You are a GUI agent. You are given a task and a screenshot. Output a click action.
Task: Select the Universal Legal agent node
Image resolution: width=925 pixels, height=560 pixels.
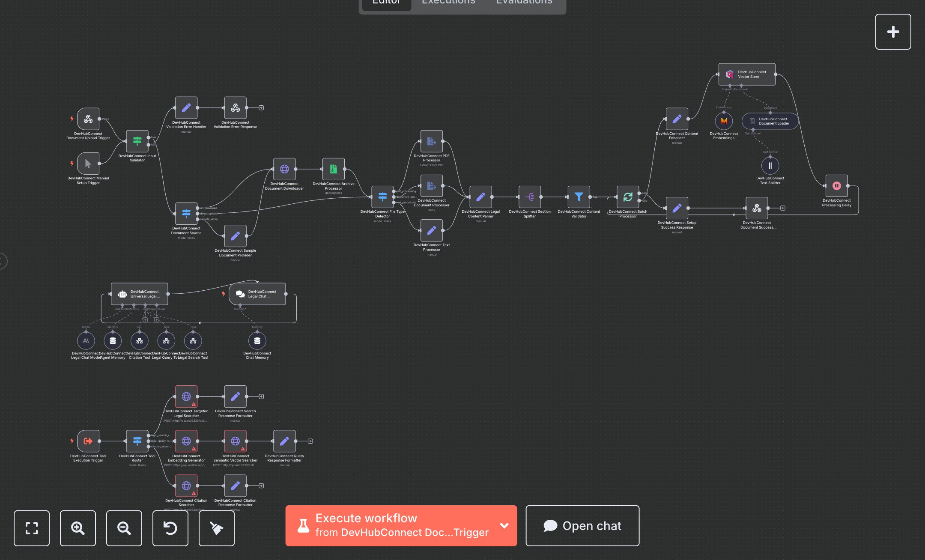[139, 294]
